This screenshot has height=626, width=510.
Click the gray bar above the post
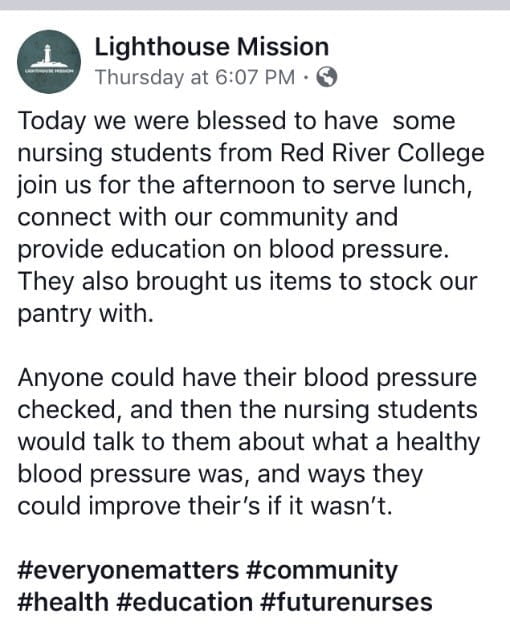[x=255, y=5]
